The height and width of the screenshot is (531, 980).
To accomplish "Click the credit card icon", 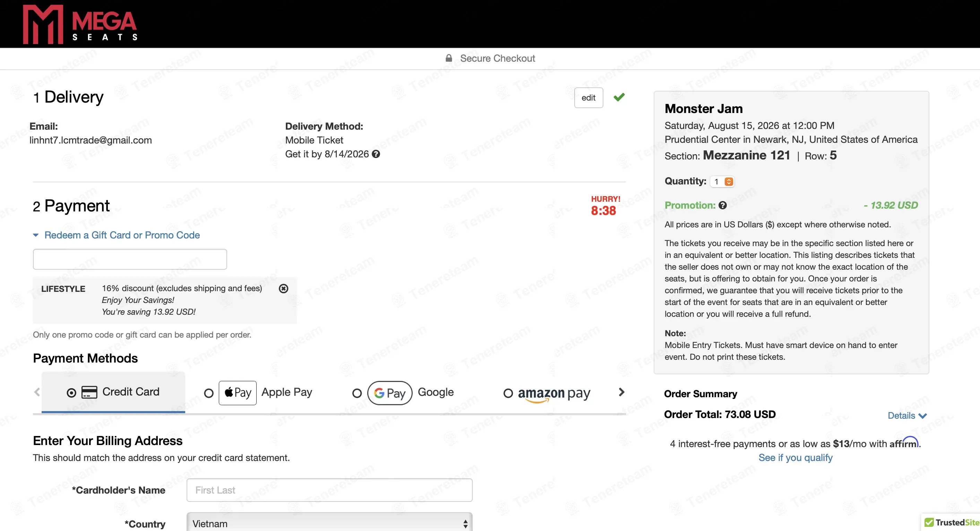I will click(x=89, y=392).
